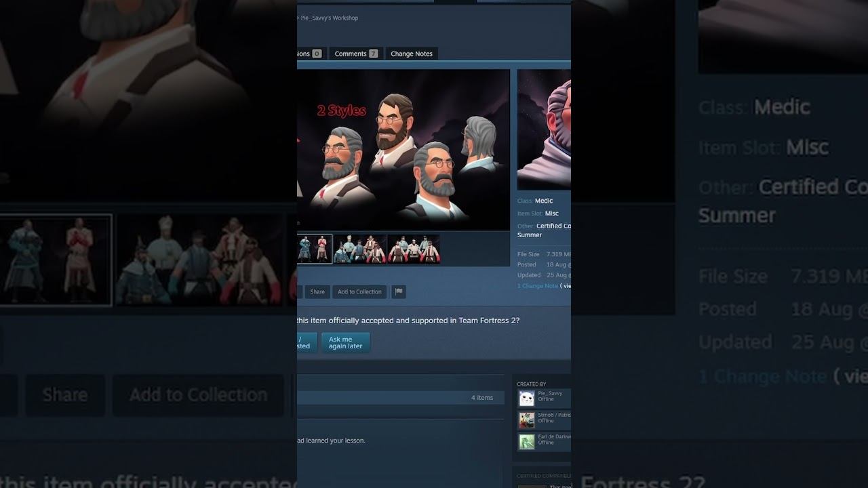Click the main 2 Styles preview image

[x=403, y=150]
